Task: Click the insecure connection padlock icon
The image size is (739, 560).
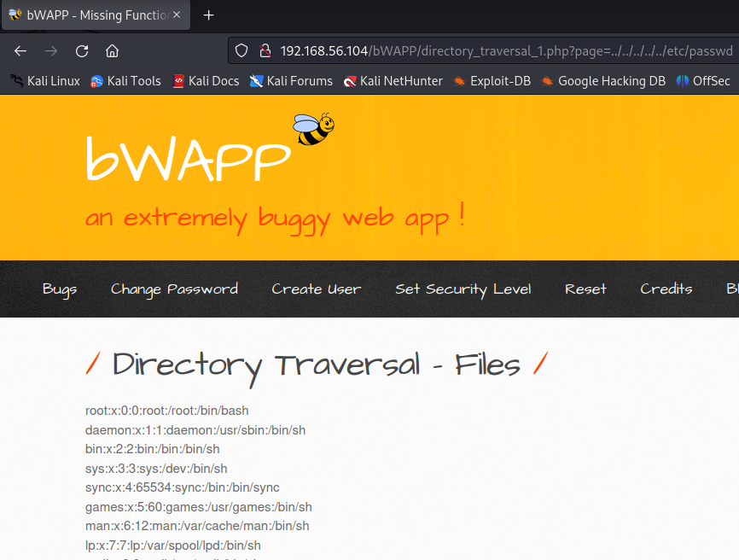Action: pos(265,50)
